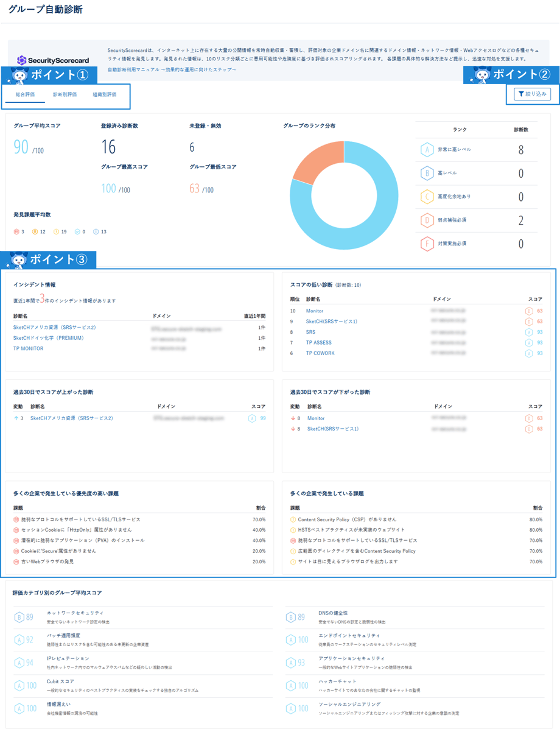Open the 自動診断利用マニュアル link
The image size is (560, 732).
click(172, 70)
